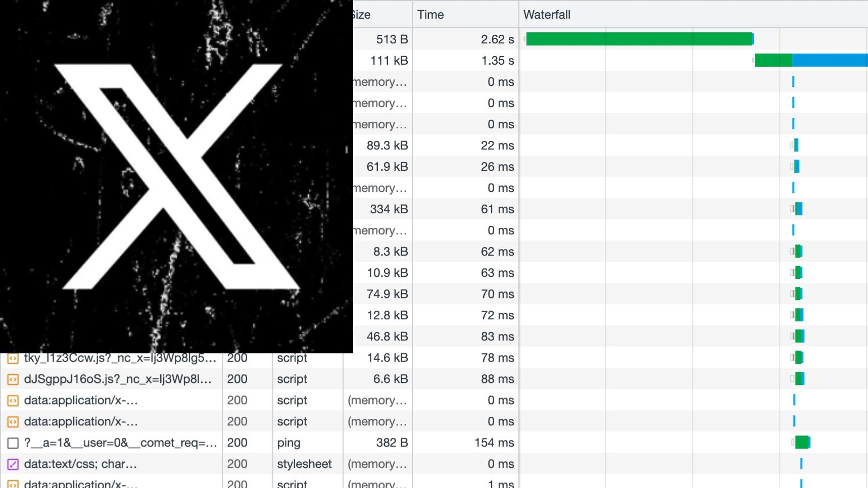Click the 6.6 kB size cell
The width and height of the screenshot is (868, 488).
pyautogui.click(x=391, y=379)
